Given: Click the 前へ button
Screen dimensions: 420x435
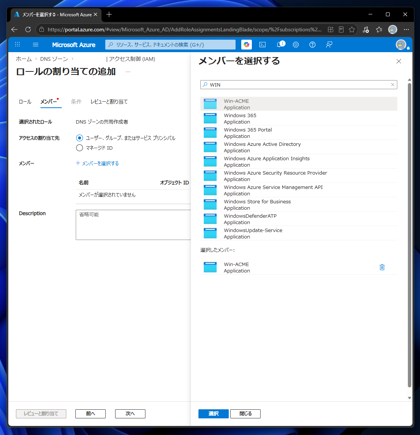Looking at the screenshot, I should [90, 414].
